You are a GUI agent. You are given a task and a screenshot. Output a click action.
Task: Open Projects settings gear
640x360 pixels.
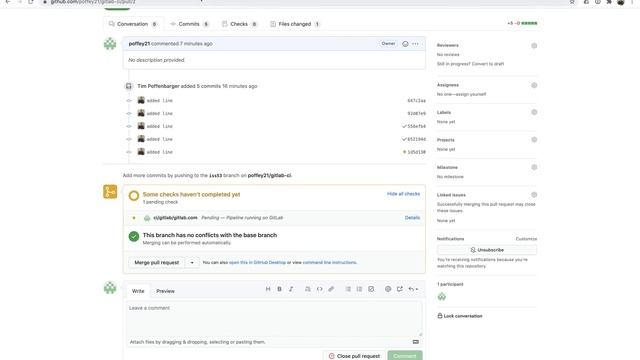coord(534,140)
